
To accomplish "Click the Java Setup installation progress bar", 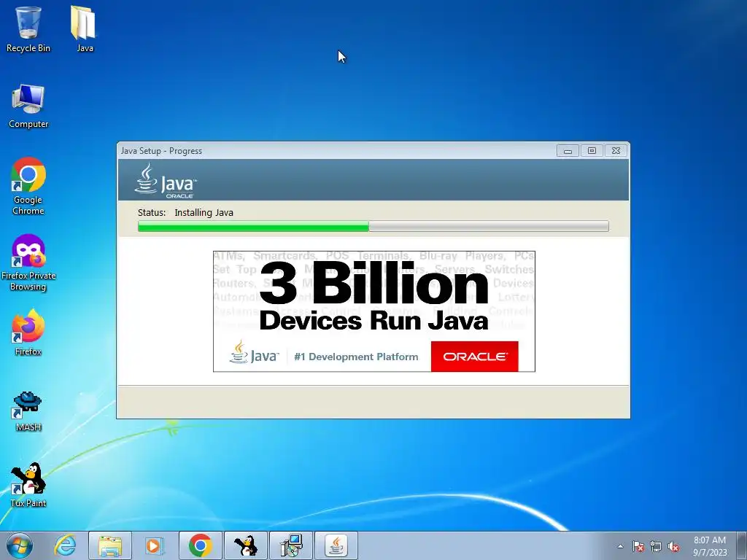I will (x=373, y=226).
